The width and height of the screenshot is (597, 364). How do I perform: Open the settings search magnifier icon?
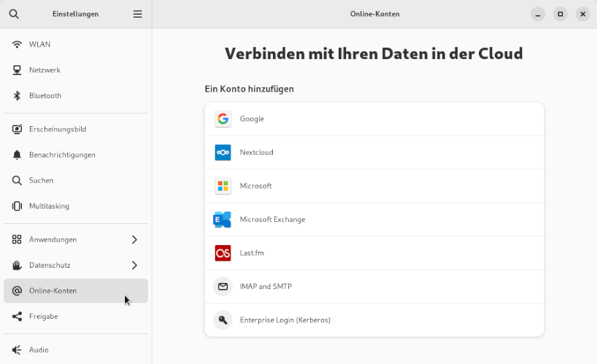click(x=14, y=14)
